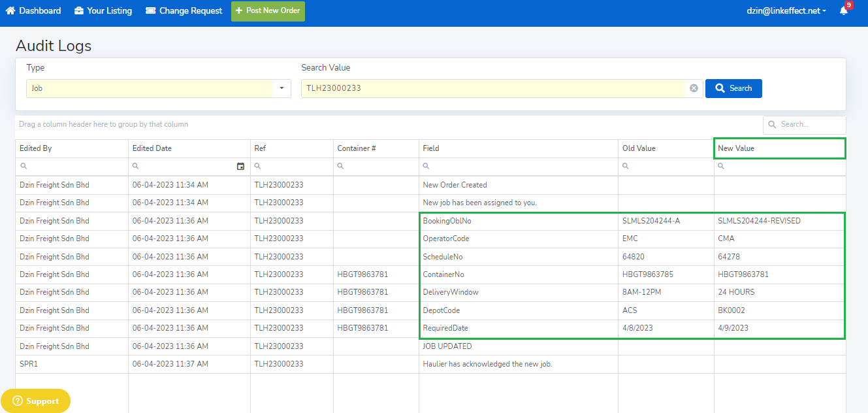
Task: Expand the Type dropdown arrow
Action: (281, 88)
